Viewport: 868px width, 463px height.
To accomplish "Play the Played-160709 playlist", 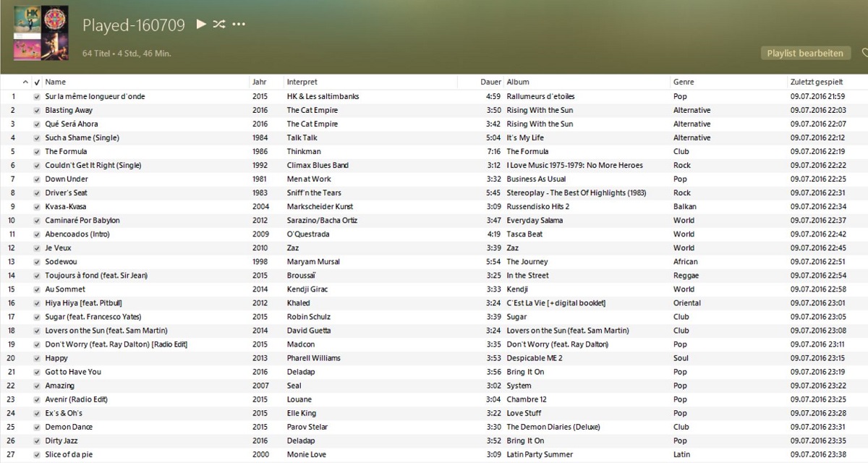I will coord(200,24).
